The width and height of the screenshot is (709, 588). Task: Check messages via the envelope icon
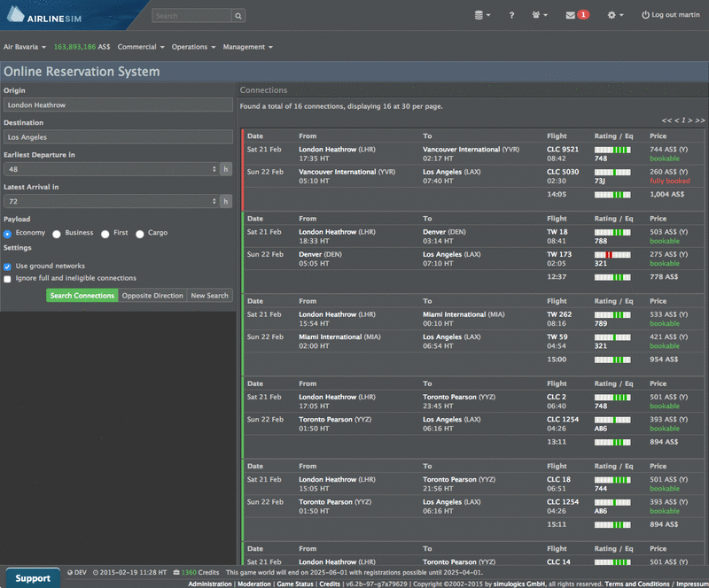(572, 14)
